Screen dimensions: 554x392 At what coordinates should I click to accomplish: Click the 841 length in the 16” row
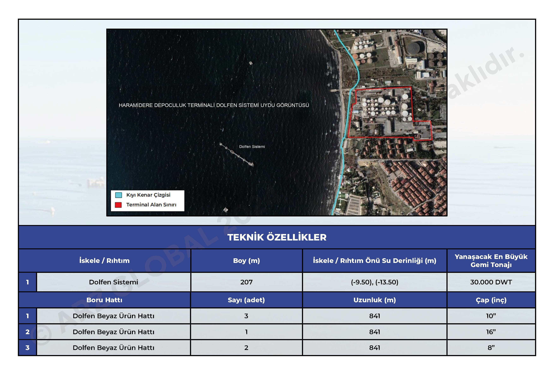[x=375, y=332]
